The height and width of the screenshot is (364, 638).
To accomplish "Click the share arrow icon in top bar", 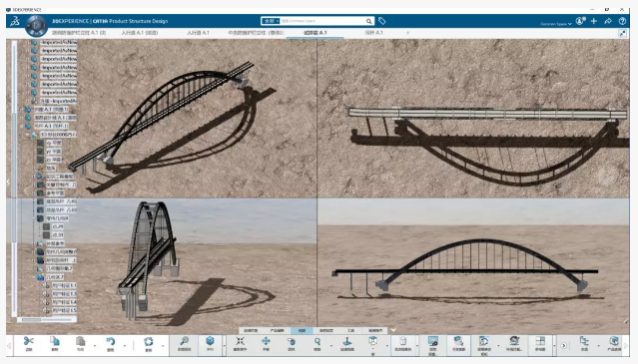I will (x=608, y=21).
